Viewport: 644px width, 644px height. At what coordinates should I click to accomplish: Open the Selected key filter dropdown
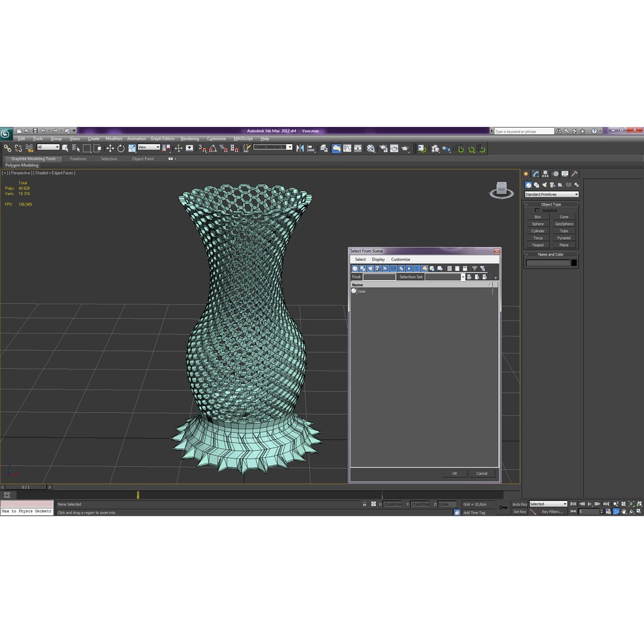(548, 504)
